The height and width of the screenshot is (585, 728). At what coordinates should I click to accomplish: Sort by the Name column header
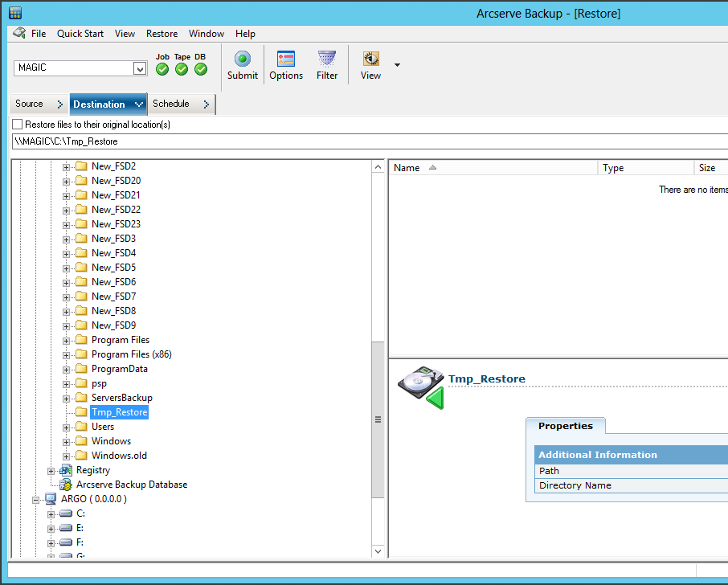(x=493, y=168)
